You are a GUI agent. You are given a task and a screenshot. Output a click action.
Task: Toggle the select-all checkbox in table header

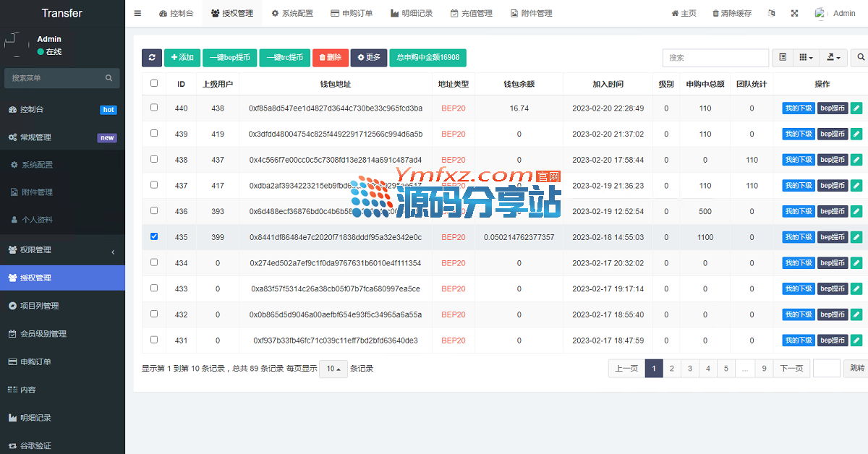(154, 84)
